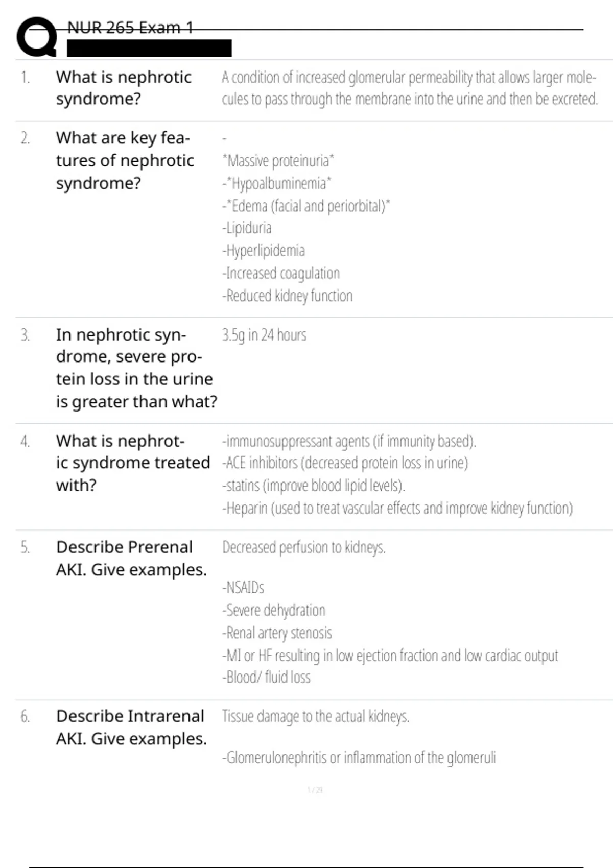Click the Heparin answer line
Image resolution: width=613 pixels, height=868 pixels.
click(397, 508)
